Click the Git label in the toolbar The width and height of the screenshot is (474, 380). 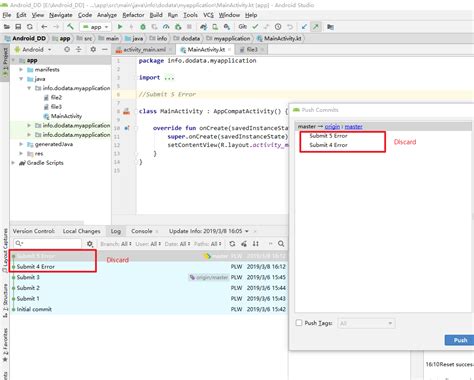[242, 27]
